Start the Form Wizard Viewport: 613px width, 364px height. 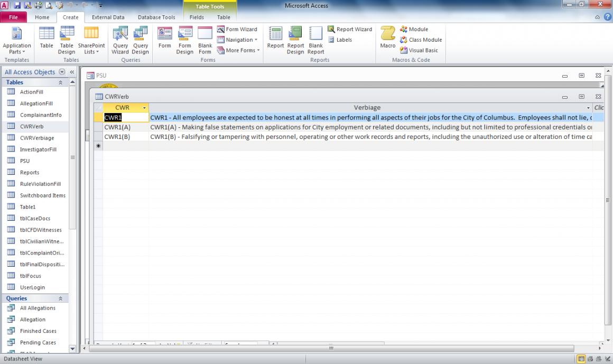point(237,30)
